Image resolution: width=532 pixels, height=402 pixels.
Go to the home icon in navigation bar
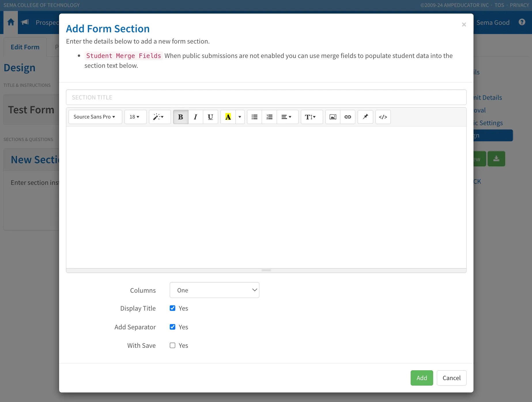(11, 22)
